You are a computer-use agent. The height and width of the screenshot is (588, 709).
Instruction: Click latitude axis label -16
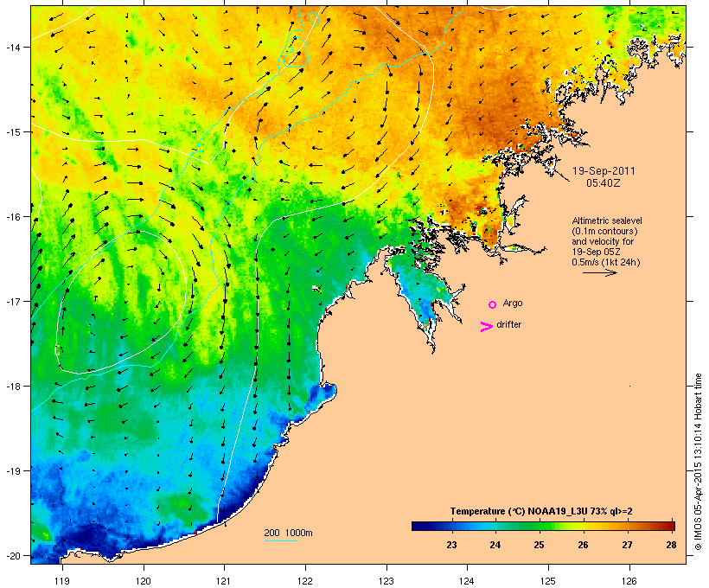(x=13, y=217)
